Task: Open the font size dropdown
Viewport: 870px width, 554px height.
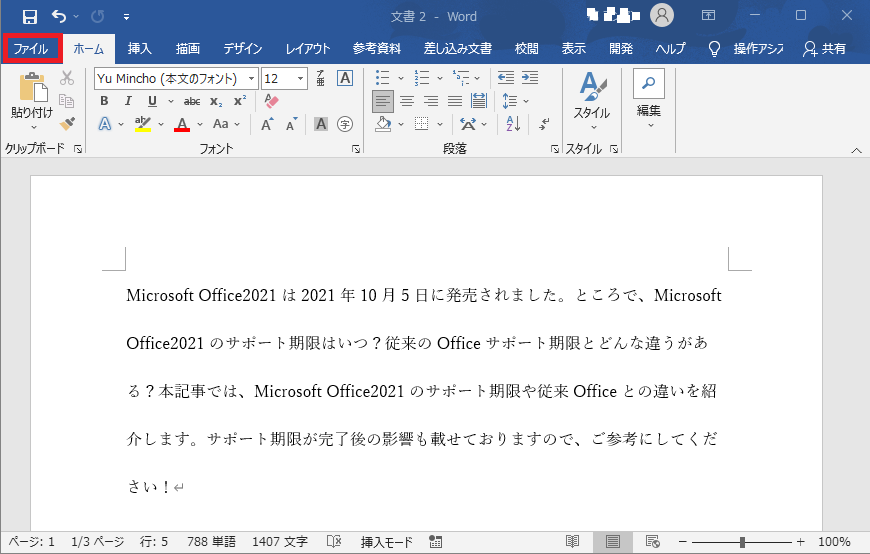Action: coord(300,78)
